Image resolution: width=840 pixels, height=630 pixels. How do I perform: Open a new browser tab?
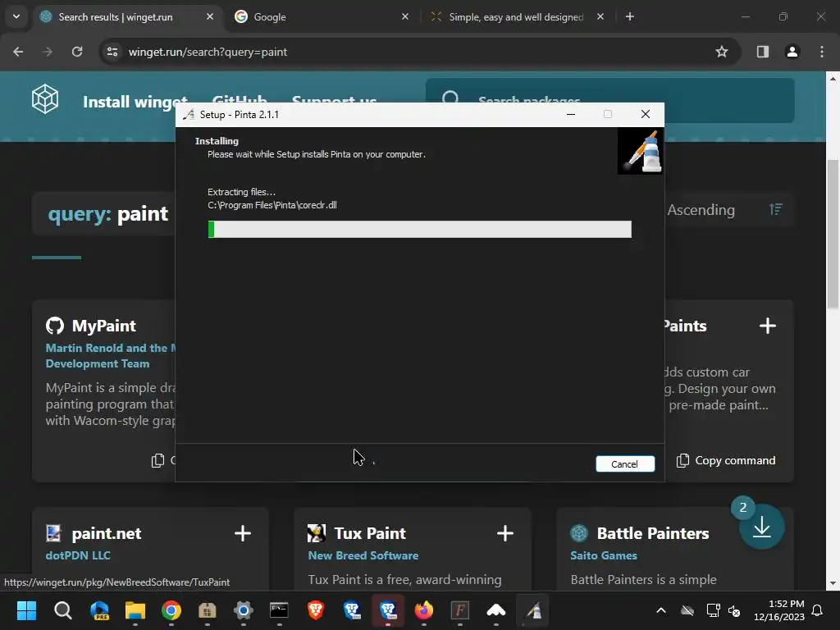coord(630,16)
